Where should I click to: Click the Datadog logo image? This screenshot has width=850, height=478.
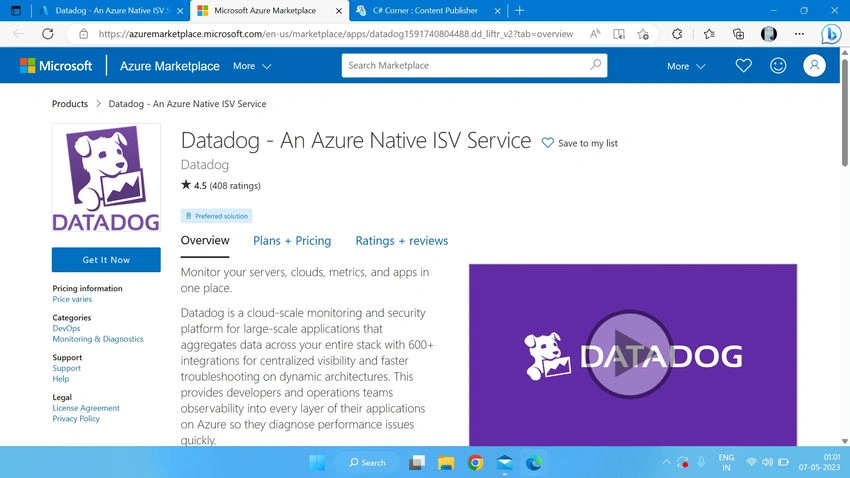click(106, 178)
